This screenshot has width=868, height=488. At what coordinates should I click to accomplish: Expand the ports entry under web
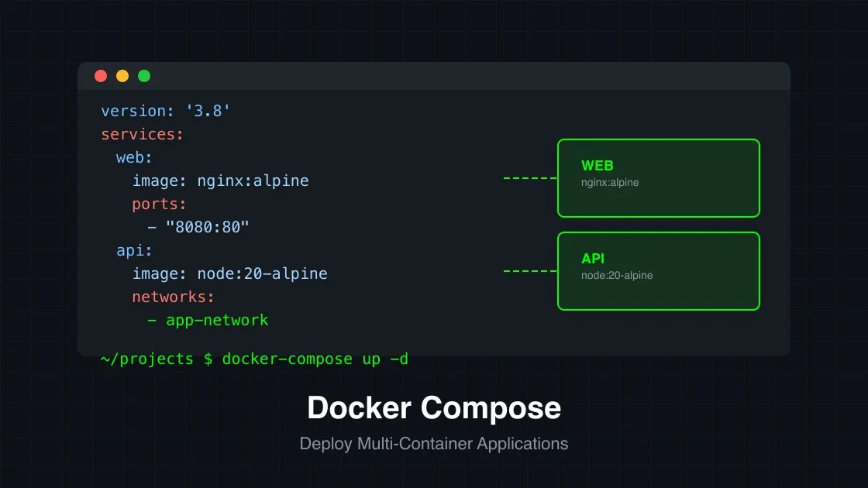point(159,204)
